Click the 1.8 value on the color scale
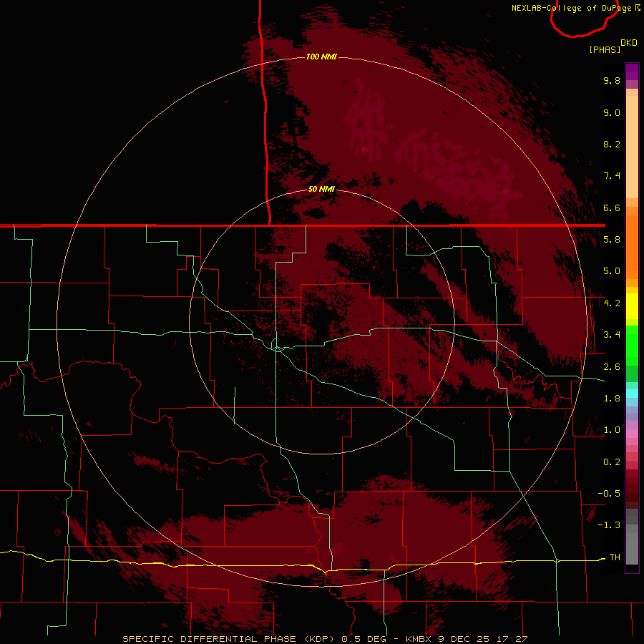The width and height of the screenshot is (644, 644). (612, 399)
